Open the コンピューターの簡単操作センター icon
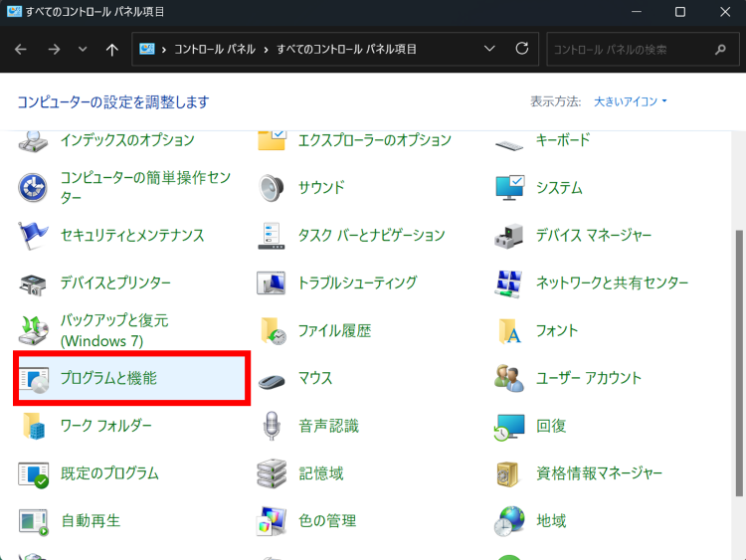The height and width of the screenshot is (560, 746). (33, 187)
